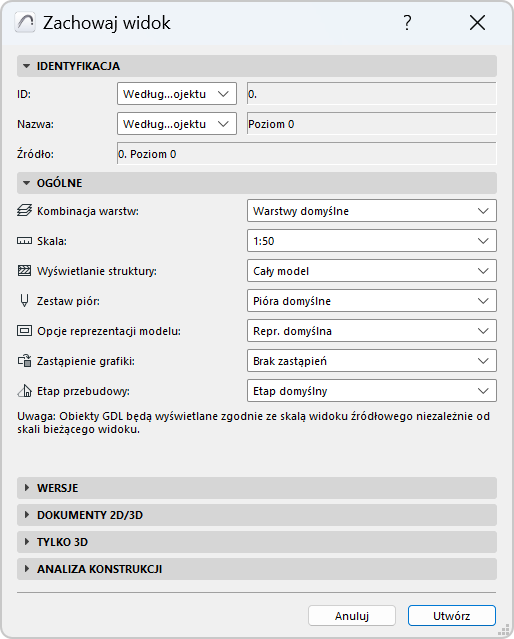
Task: Open the Nazwa Według projektu dropdown
Action: click(x=177, y=124)
